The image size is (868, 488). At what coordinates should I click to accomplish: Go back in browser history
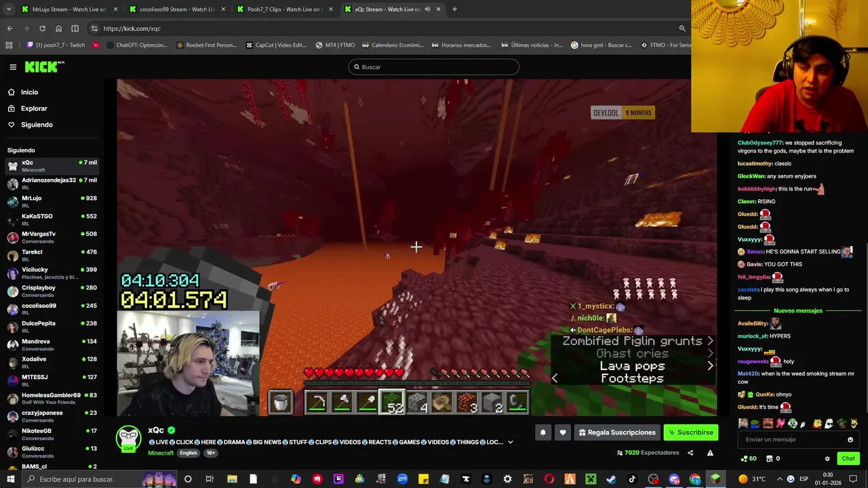tap(9, 28)
